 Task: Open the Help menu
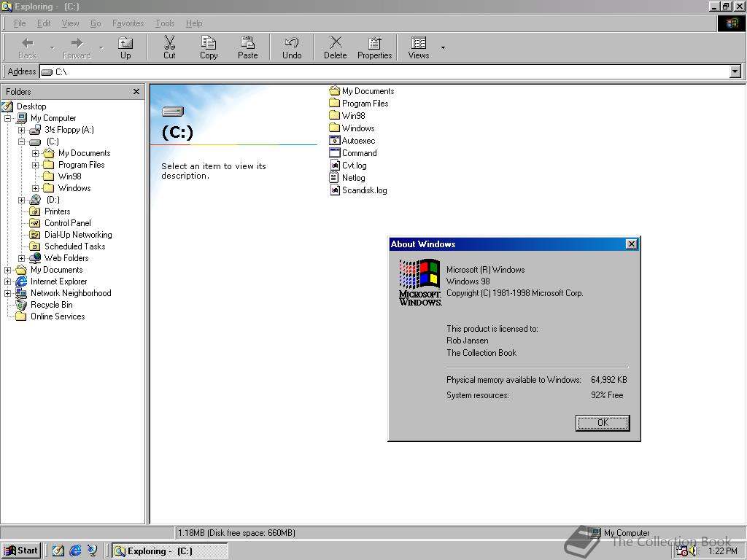194,23
